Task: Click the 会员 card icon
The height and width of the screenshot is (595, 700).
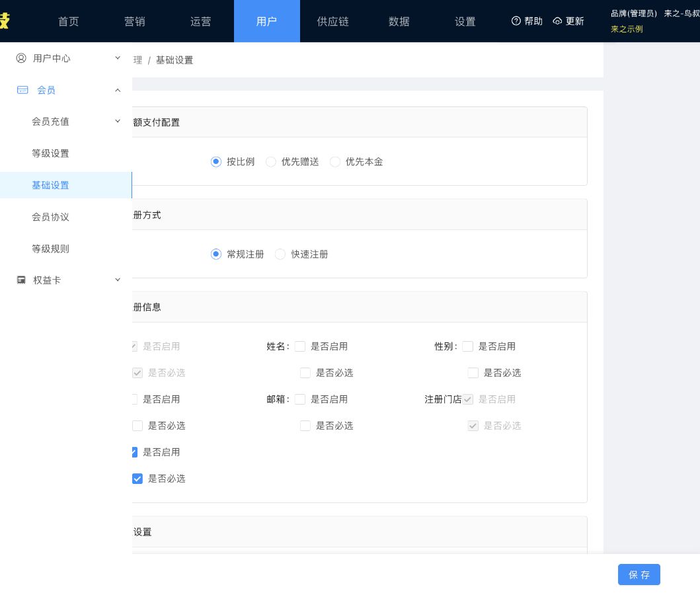Action: [22, 90]
